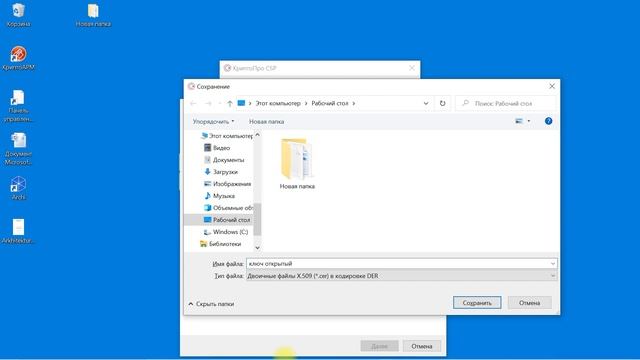
Task: Collapse folders with Скрыть папки
Action: (x=211, y=304)
